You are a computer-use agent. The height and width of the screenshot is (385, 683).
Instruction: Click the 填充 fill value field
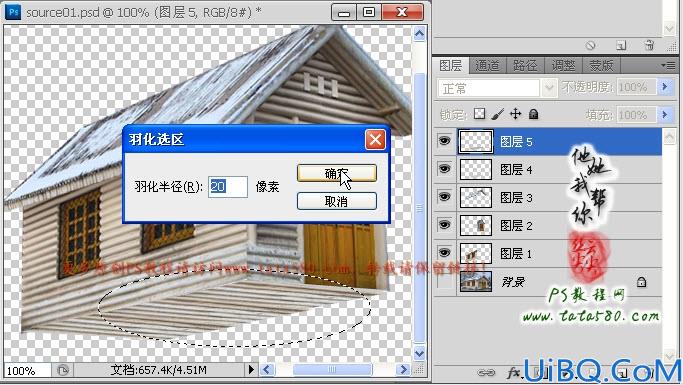[x=636, y=115]
